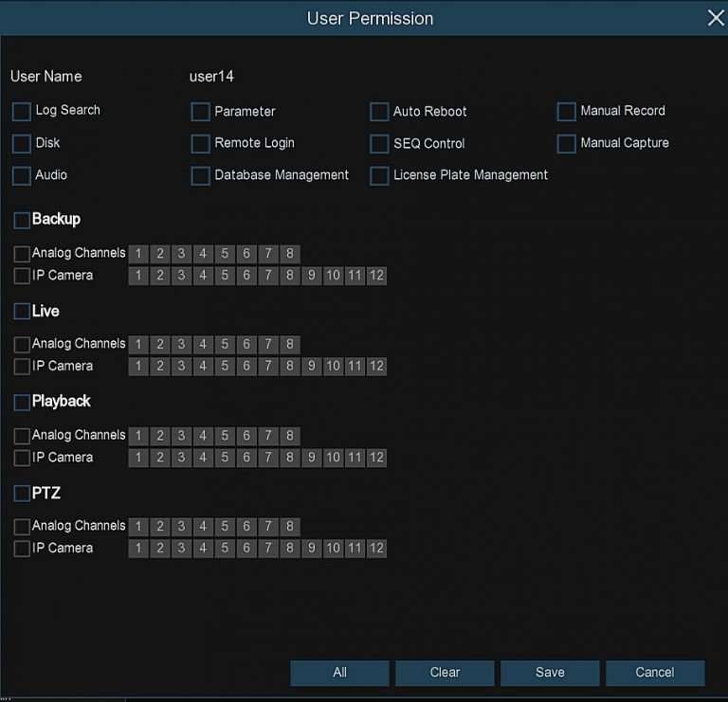
Task: Click the All button to select everything
Action: [340, 673]
